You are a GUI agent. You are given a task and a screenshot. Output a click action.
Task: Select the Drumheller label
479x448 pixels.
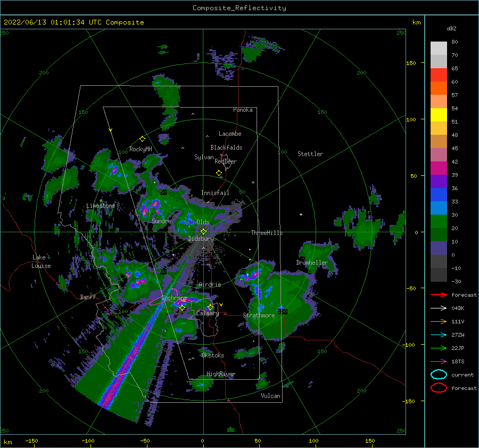click(312, 263)
